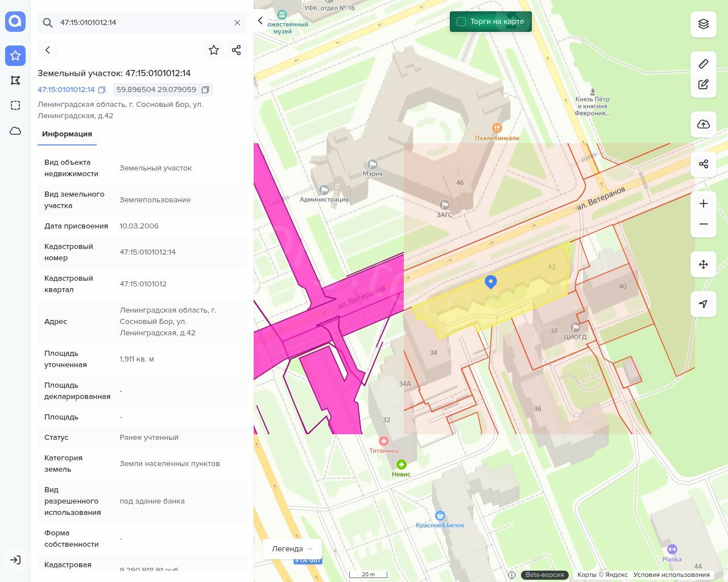Open the map layers panel
728x582 pixels.
tap(704, 24)
